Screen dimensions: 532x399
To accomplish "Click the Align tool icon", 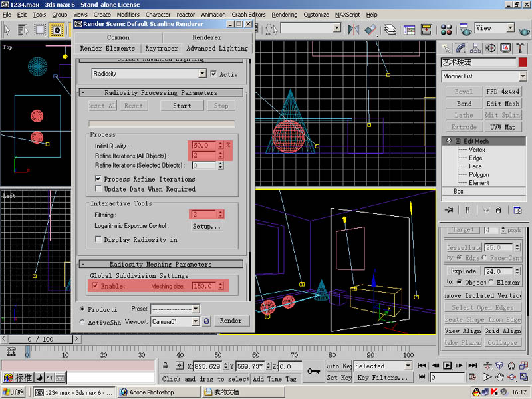I will click(x=370, y=29).
